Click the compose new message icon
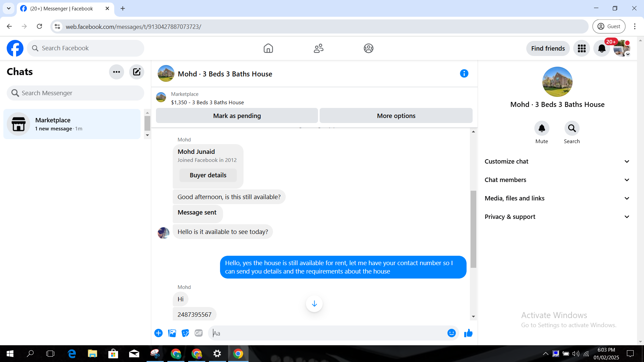Image resolution: width=644 pixels, height=362 pixels. pyautogui.click(x=137, y=72)
